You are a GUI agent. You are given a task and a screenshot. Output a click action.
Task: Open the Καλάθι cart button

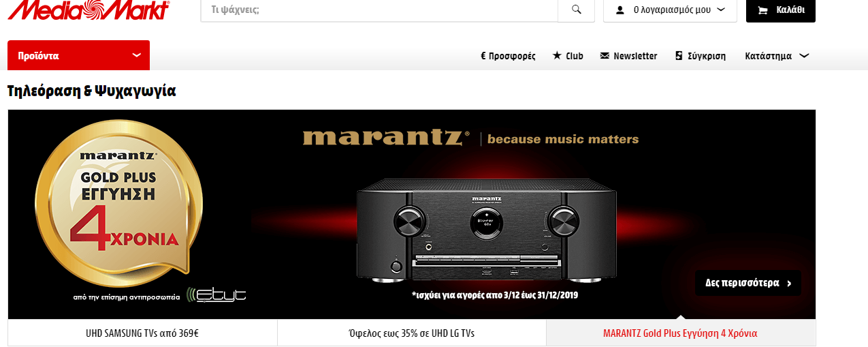click(781, 10)
